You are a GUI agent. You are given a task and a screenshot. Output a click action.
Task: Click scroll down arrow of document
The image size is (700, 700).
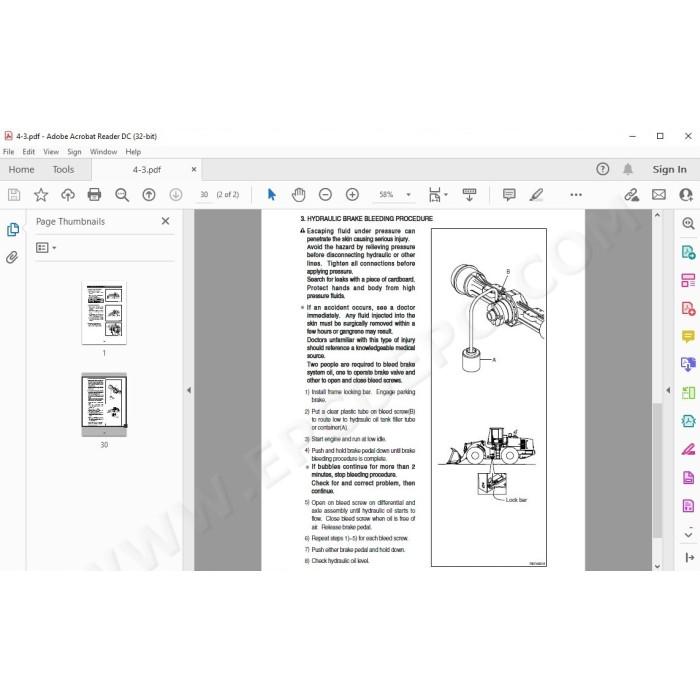(657, 566)
